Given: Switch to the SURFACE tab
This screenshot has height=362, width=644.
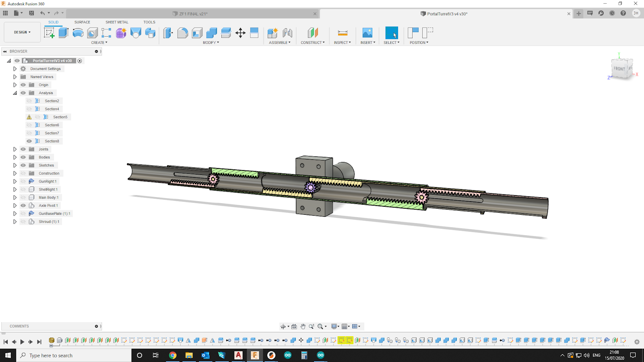Looking at the screenshot, I should coord(82,22).
